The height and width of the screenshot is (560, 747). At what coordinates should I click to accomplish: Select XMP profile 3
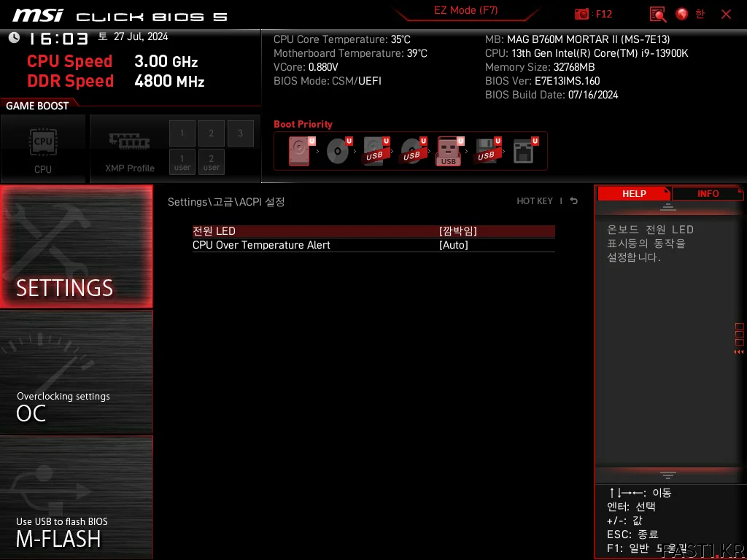[240, 133]
